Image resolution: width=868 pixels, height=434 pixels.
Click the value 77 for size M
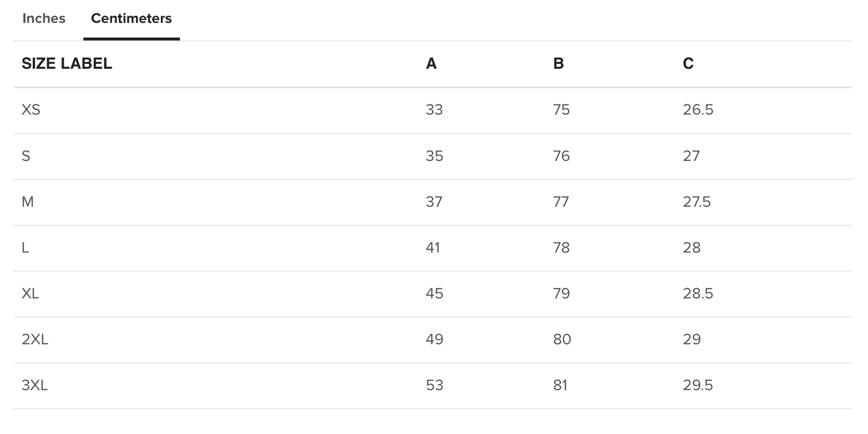pos(561,202)
